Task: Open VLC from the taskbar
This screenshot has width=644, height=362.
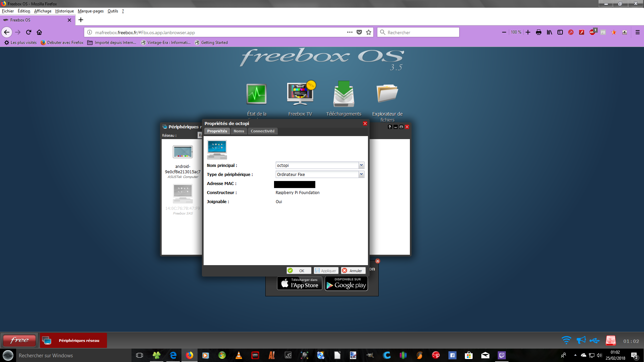Action: point(239,355)
